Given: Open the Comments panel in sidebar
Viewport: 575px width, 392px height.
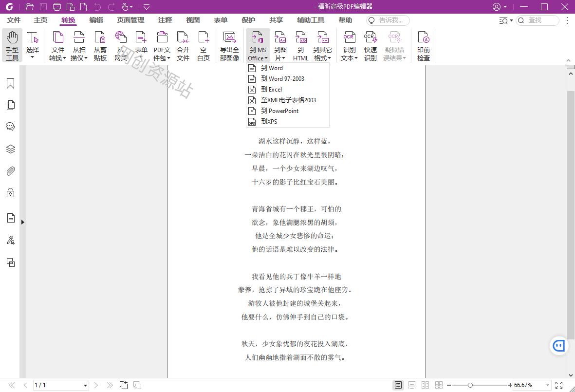Looking at the screenshot, I should click(11, 127).
